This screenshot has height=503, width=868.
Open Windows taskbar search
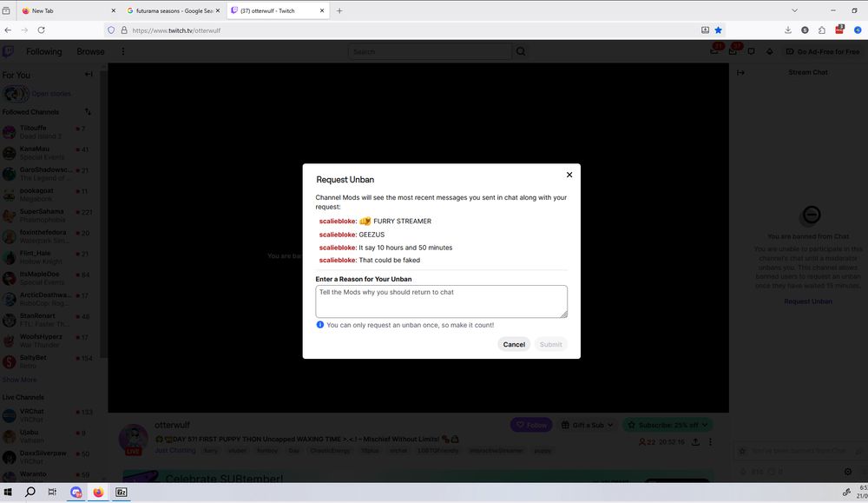click(x=30, y=492)
